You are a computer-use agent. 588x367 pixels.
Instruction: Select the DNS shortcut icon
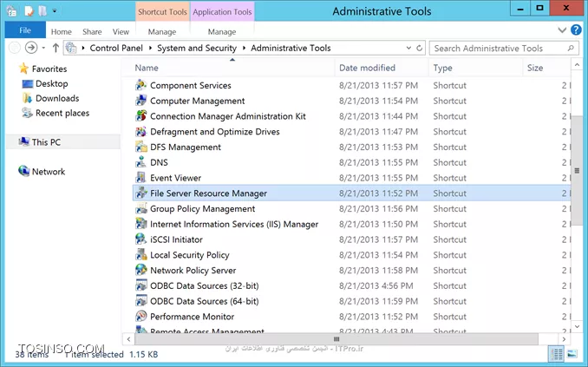pyautogui.click(x=141, y=162)
